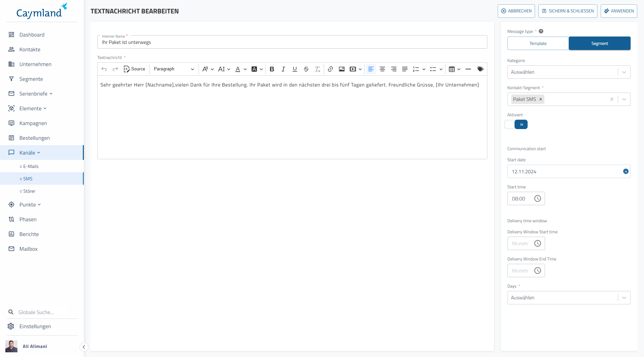Go to Kampagnen in the sidebar

point(33,123)
